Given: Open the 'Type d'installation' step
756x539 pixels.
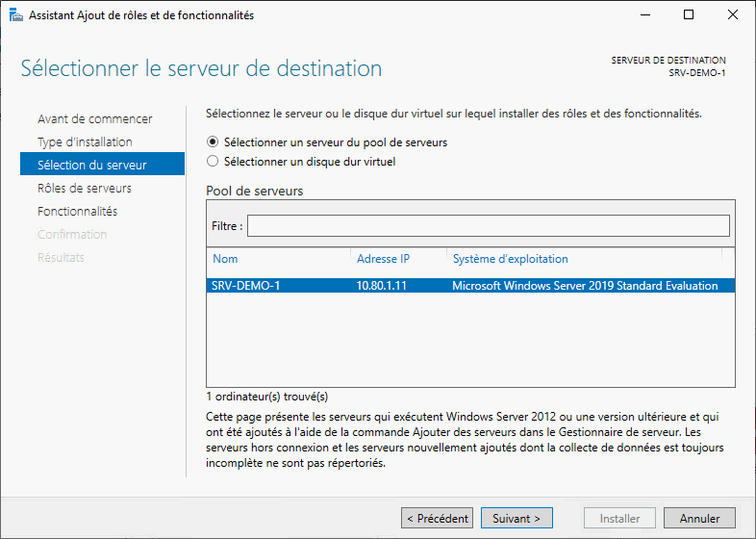Looking at the screenshot, I should [85, 142].
